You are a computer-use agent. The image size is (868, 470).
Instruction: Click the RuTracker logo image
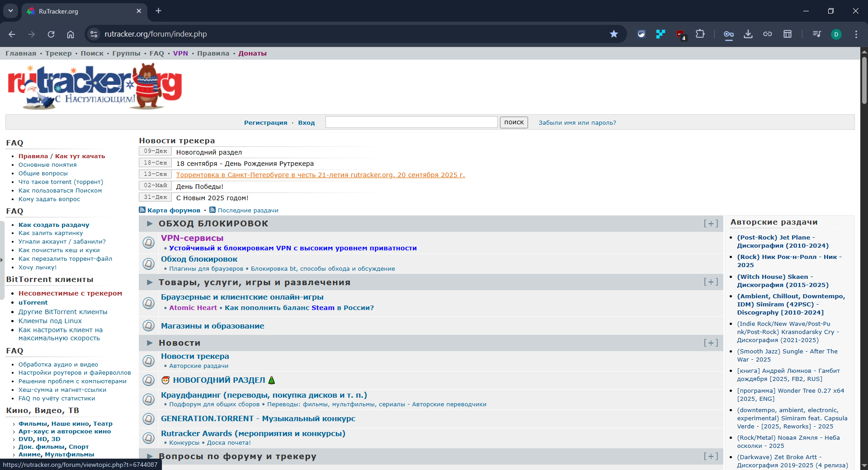(x=95, y=87)
